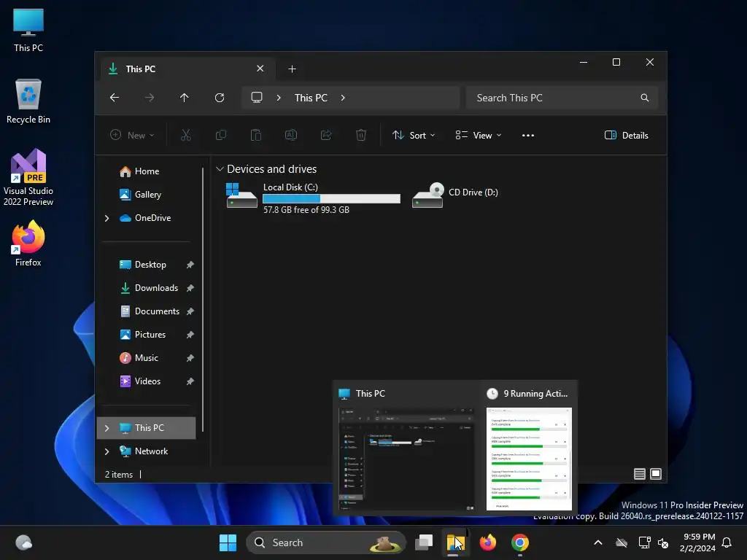Unpin Desktop from quick access
Screen dimensions: 747x560
[x=190, y=265]
